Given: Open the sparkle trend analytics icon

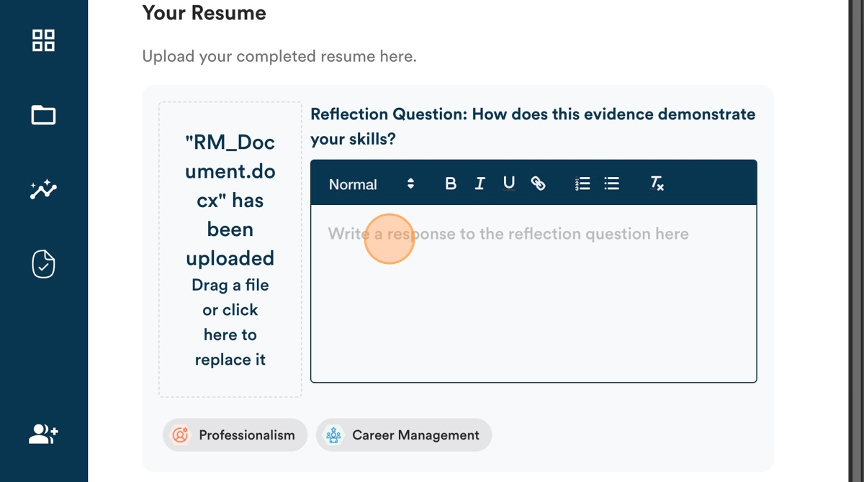Looking at the screenshot, I should (x=43, y=189).
